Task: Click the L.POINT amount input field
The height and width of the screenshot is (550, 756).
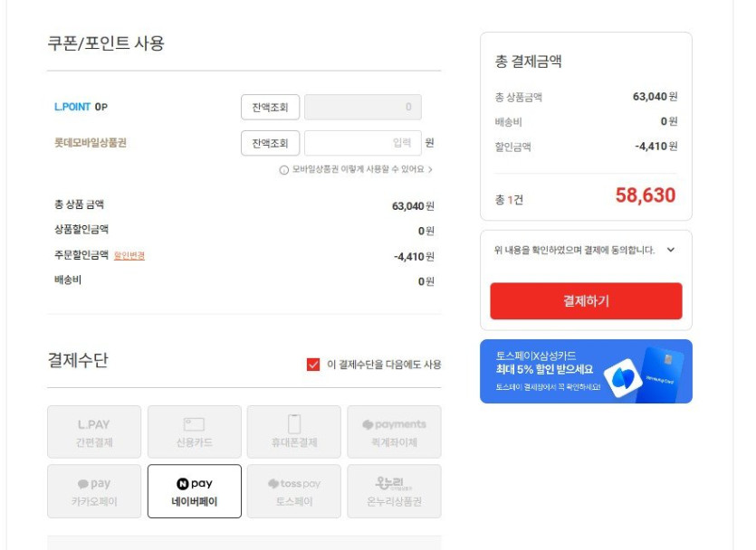Action: [362, 107]
